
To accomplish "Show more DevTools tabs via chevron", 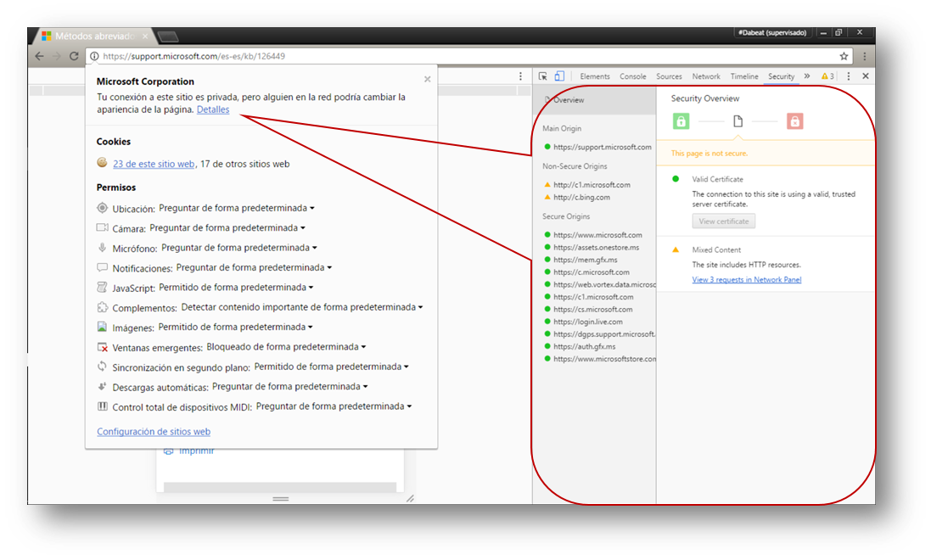I will pyautogui.click(x=807, y=76).
